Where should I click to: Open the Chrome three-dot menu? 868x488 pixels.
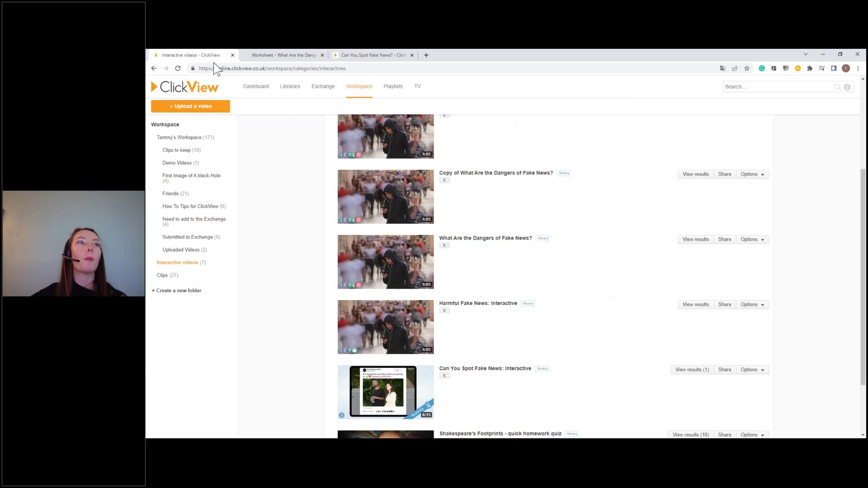tap(859, 68)
